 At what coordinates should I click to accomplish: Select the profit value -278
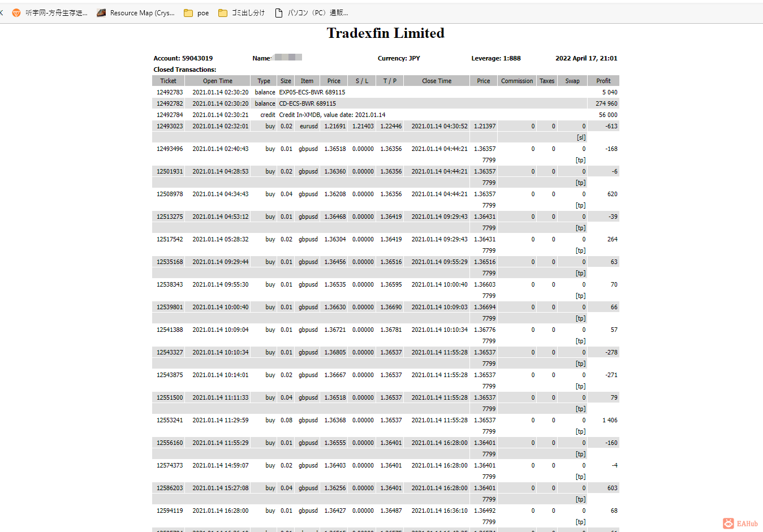(x=611, y=352)
